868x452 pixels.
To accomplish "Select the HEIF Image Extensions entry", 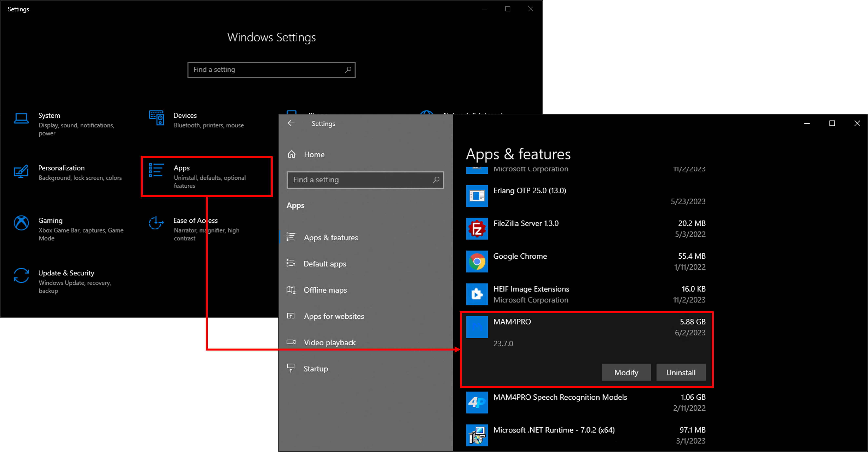I will click(586, 294).
